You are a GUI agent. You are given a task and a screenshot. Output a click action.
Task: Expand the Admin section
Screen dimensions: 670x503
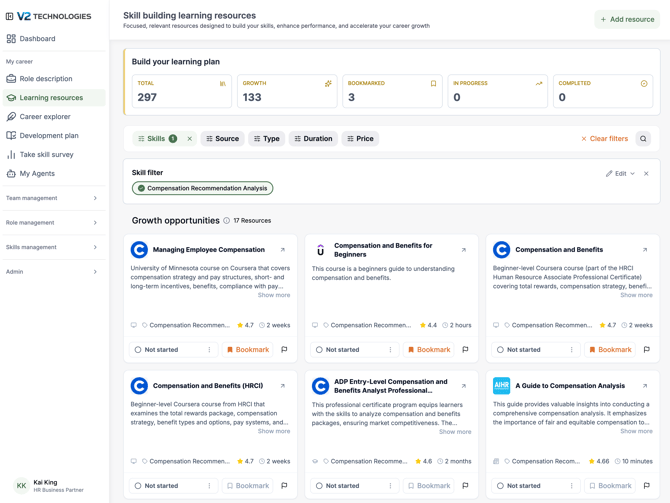tap(54, 272)
